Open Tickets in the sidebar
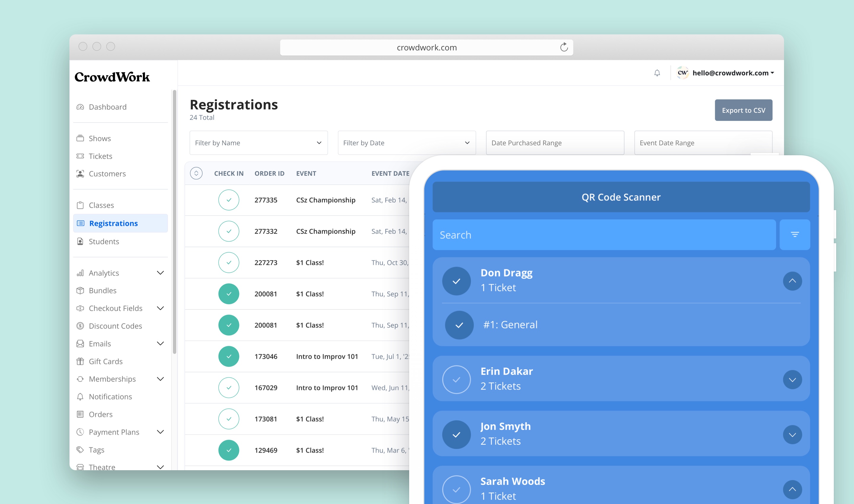854x504 pixels. pos(101,156)
